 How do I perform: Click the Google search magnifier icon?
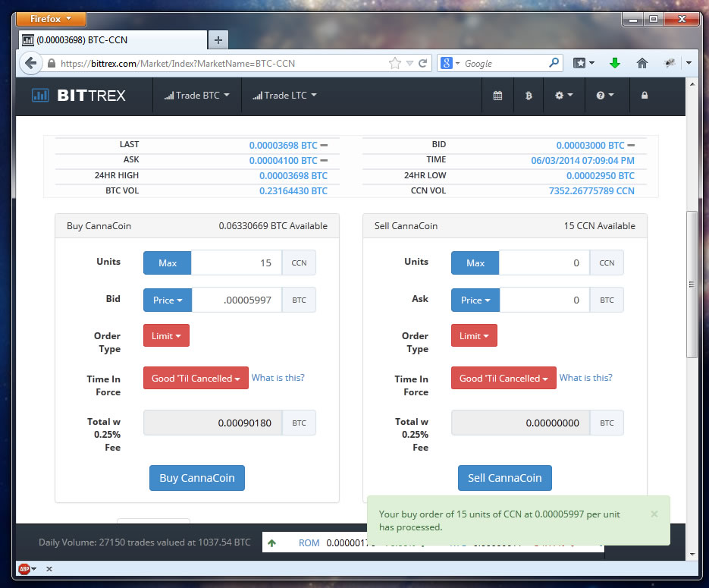[554, 63]
